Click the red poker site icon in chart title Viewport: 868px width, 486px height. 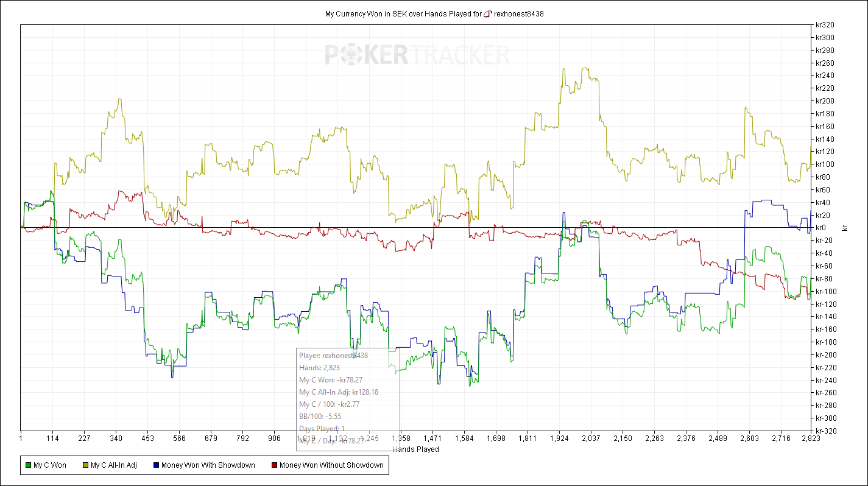(487, 13)
